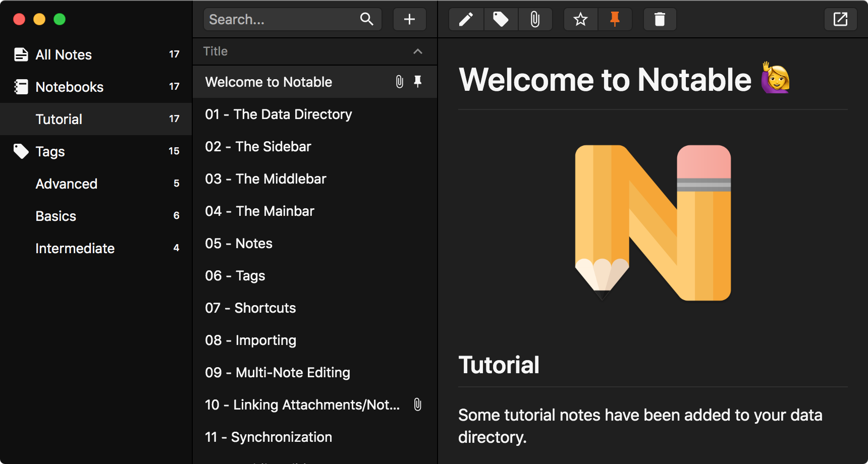Select the Intermediate tag
Screen dimensions: 868x464
[96, 248]
